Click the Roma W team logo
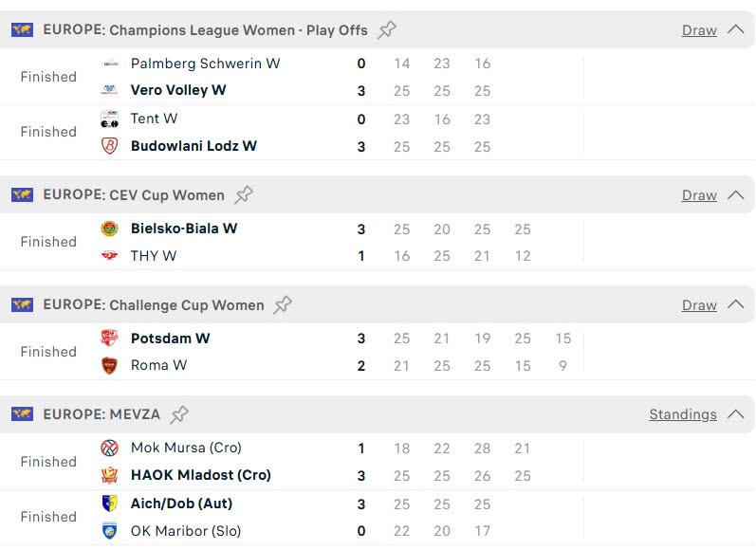This screenshot has width=756, height=550. (x=109, y=365)
